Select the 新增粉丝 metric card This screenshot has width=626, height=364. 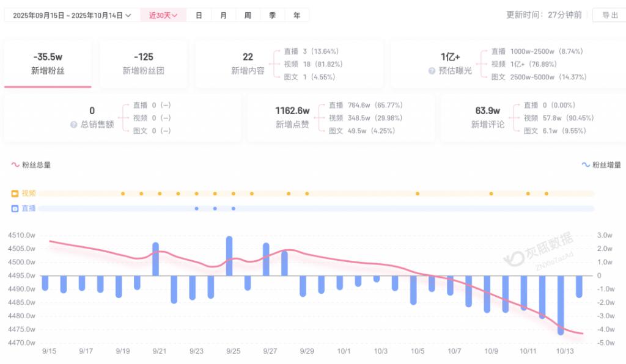click(48, 64)
